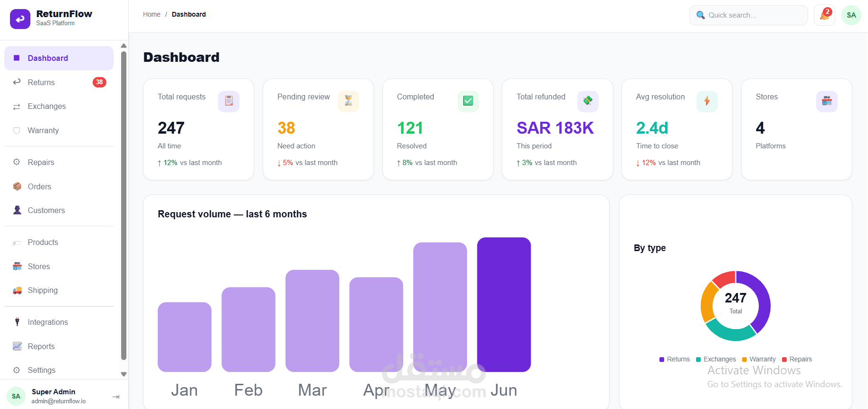Click the sign-out arrow beside Super Admin

pos(115,397)
